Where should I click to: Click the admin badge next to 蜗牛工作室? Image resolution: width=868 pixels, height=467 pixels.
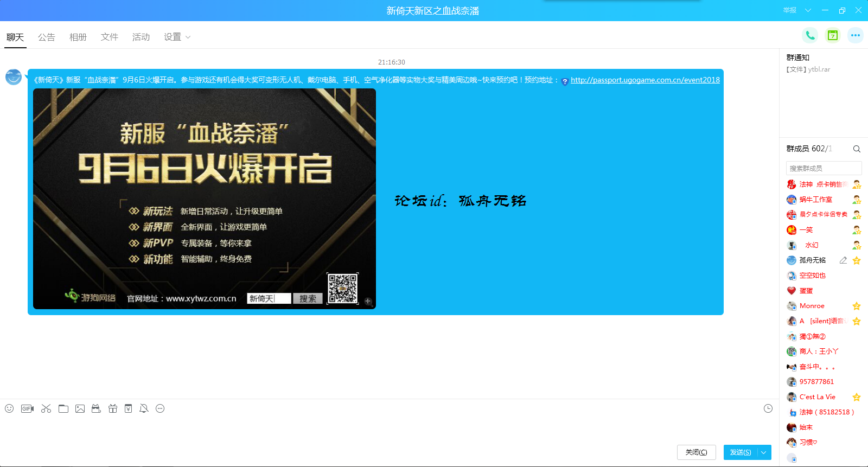(x=857, y=200)
